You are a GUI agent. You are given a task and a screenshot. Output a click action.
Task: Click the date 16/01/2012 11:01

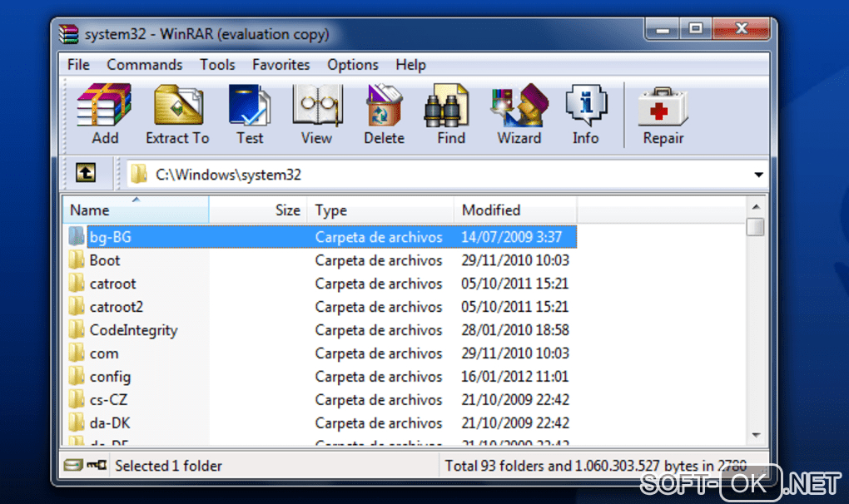pos(515,377)
